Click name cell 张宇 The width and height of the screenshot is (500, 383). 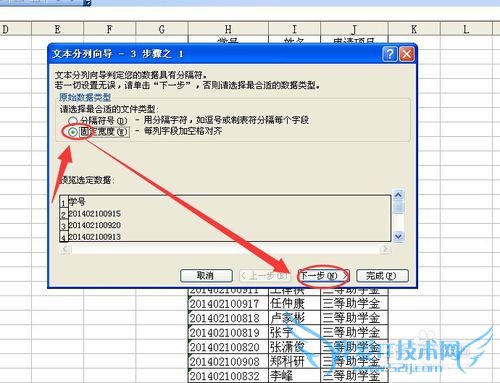point(295,332)
